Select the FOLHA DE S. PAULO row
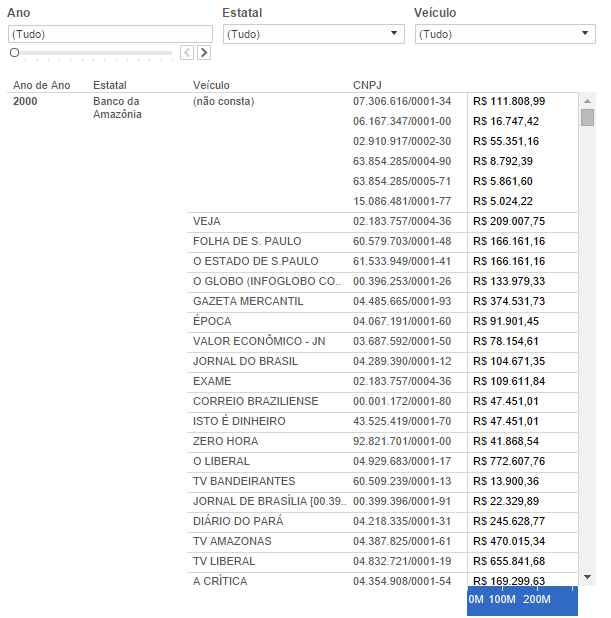Screen dimensions: 611x618 (x=247, y=241)
